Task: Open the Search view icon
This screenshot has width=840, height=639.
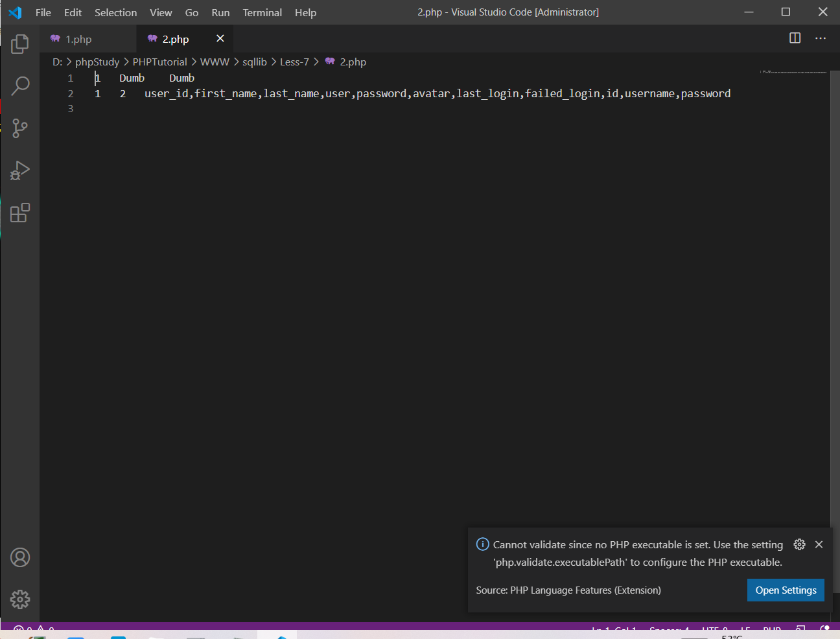Action: tap(20, 86)
